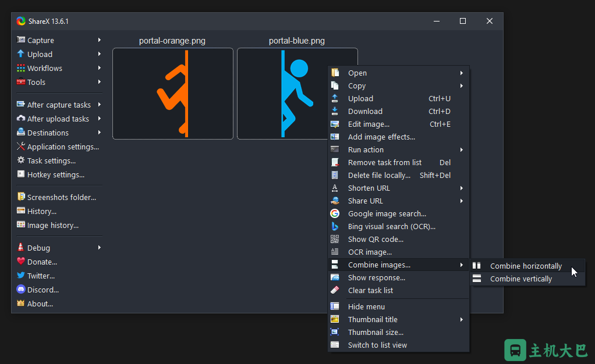
Task: Click the Google image search icon
Action: point(335,213)
